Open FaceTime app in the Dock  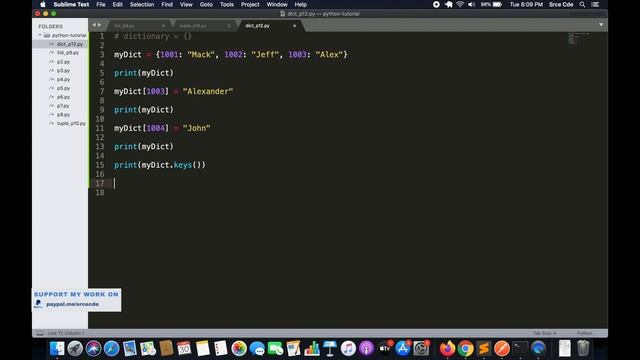(275, 349)
